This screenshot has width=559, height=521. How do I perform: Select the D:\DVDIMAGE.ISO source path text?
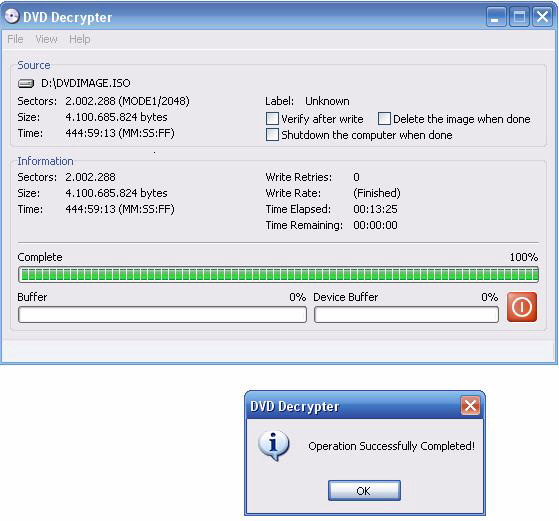[86, 83]
